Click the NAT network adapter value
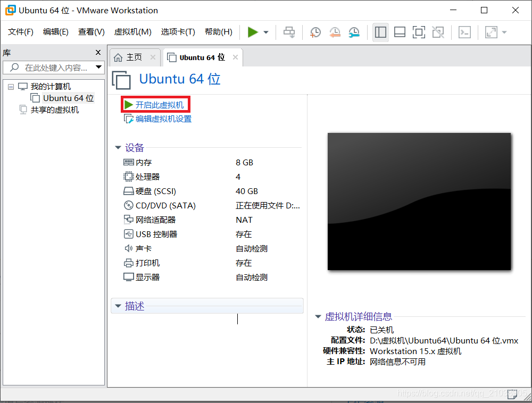This screenshot has height=403, width=532. point(244,220)
